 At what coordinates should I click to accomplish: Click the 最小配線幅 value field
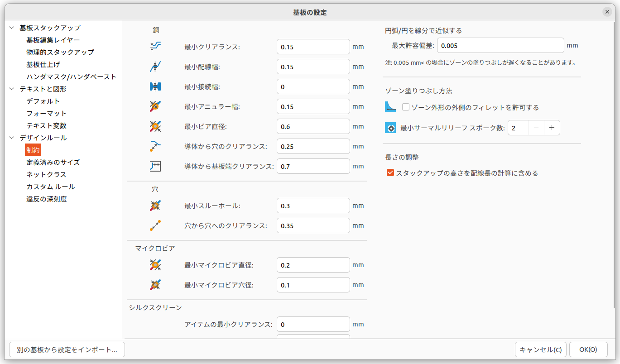pyautogui.click(x=313, y=67)
